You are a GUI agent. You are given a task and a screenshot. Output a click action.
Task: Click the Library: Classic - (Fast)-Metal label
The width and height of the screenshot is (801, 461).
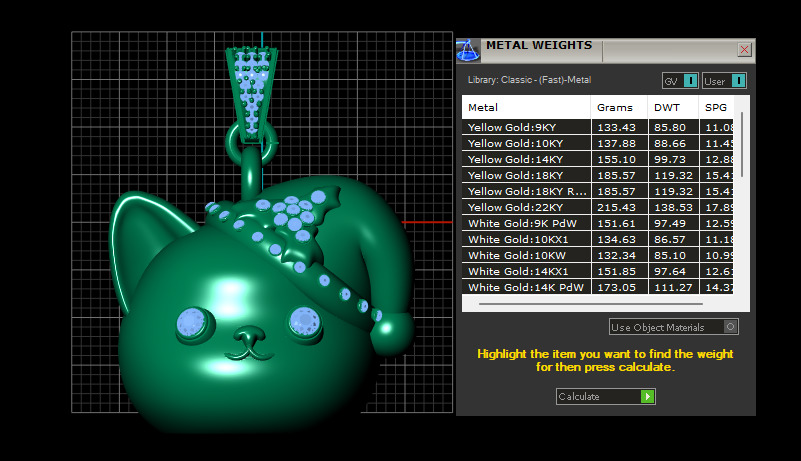click(529, 80)
